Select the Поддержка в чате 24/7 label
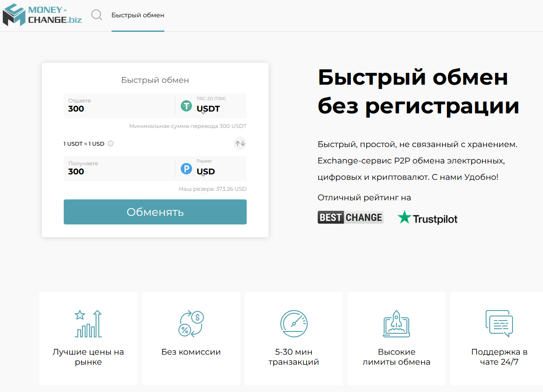543x392 pixels. (x=499, y=356)
